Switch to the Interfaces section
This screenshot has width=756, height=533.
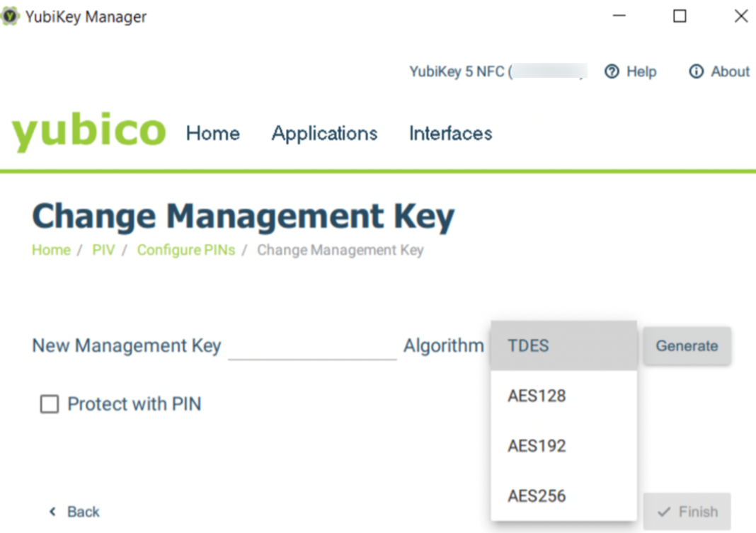tap(450, 133)
